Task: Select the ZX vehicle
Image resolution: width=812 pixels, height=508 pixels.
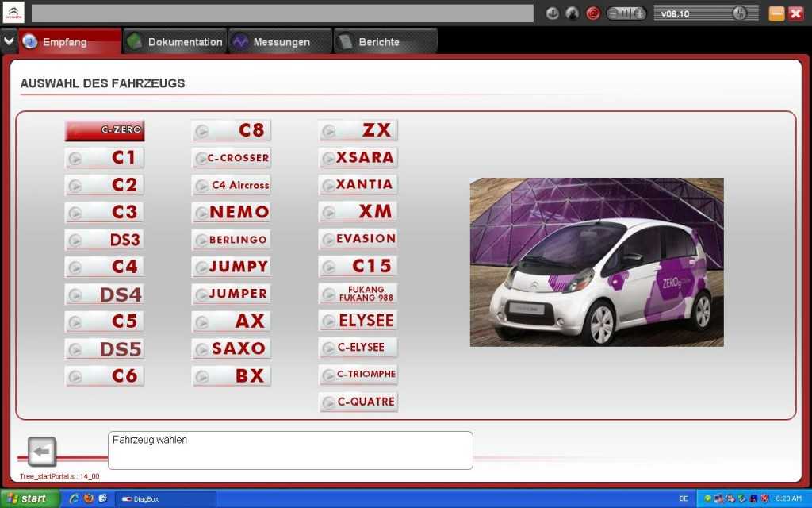Action: tap(358, 130)
